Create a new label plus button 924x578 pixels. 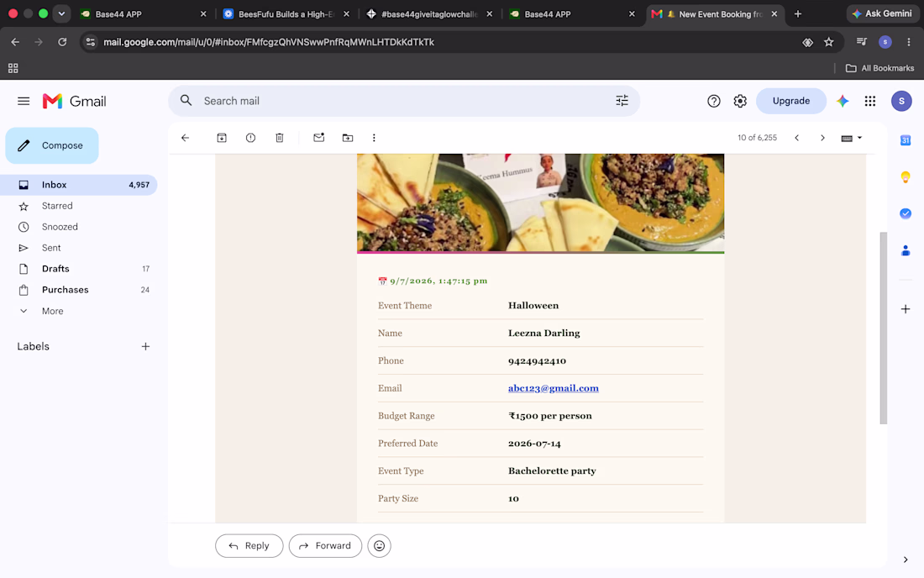145,346
